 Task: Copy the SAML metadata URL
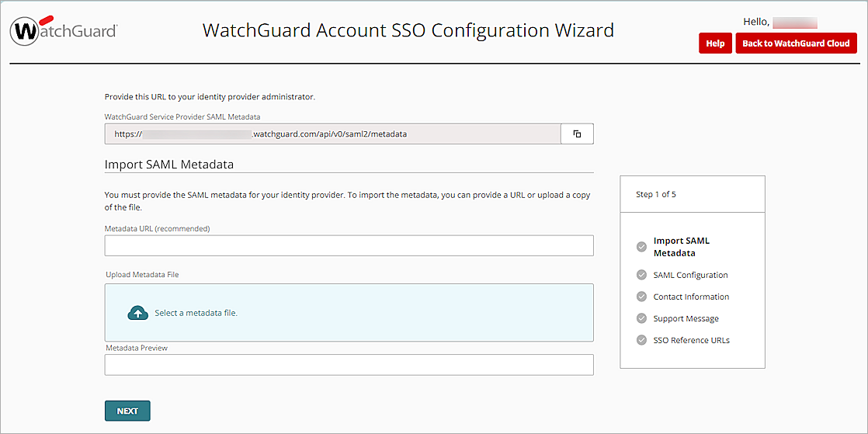[x=577, y=134]
